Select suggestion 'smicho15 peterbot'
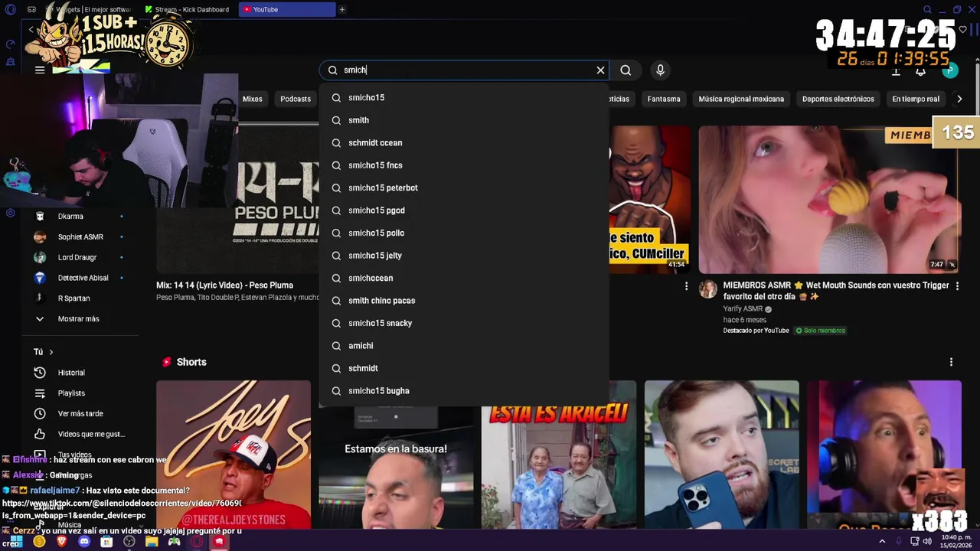980x551 pixels. (464, 188)
